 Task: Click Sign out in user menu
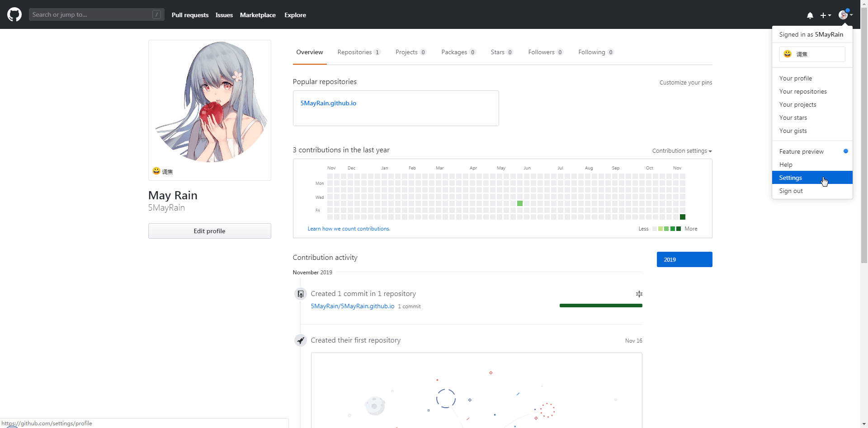coord(812,191)
